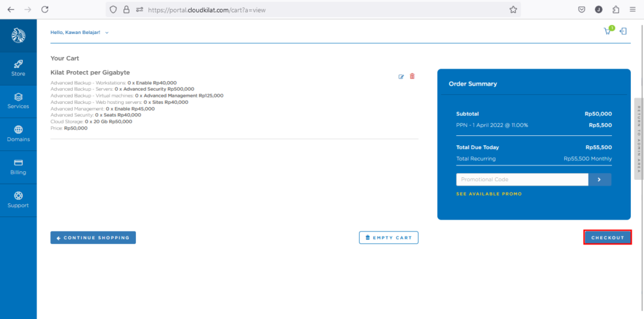Bookmark this page with star icon
The image size is (644, 319).
tap(513, 9)
